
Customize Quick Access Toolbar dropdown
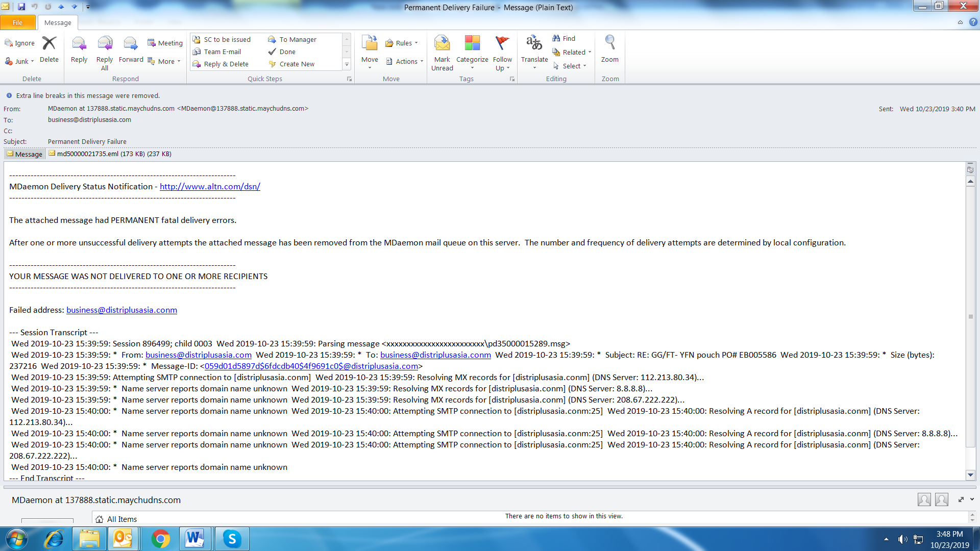[x=88, y=7]
